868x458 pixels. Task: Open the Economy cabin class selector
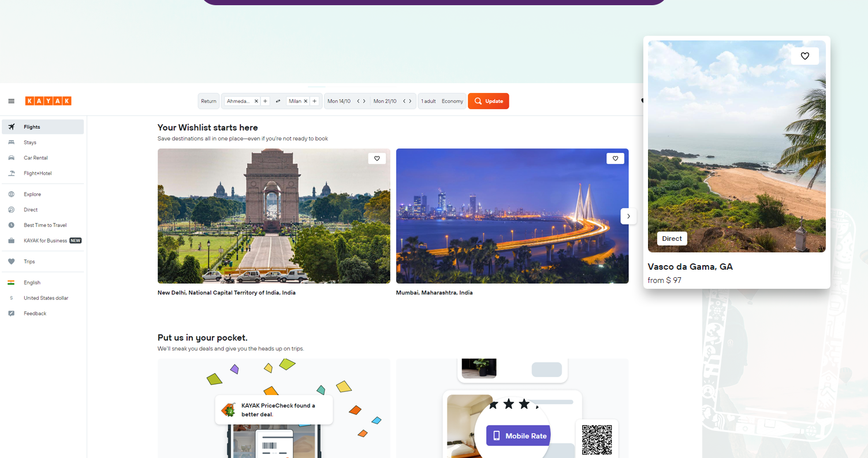point(452,101)
